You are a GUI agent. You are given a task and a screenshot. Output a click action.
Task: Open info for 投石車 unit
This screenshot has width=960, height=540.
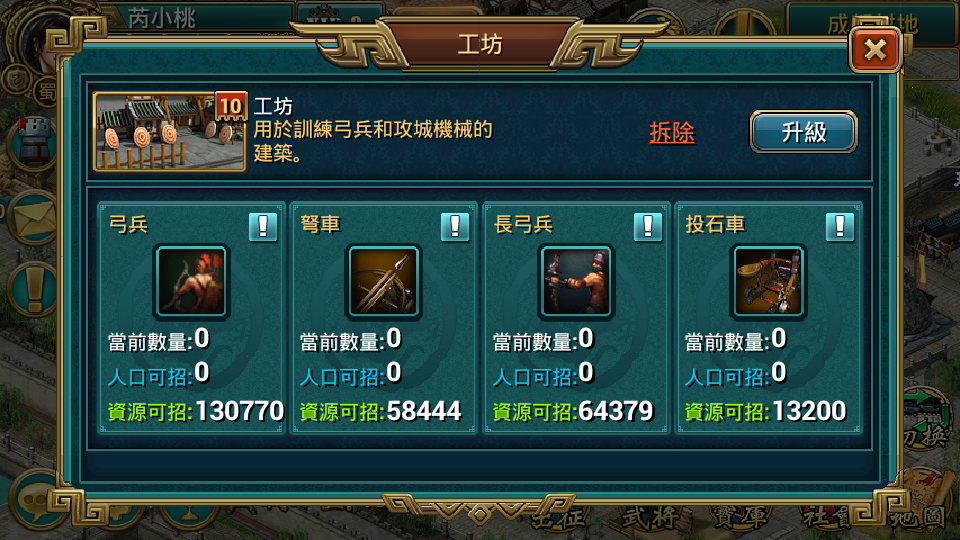[x=840, y=227]
